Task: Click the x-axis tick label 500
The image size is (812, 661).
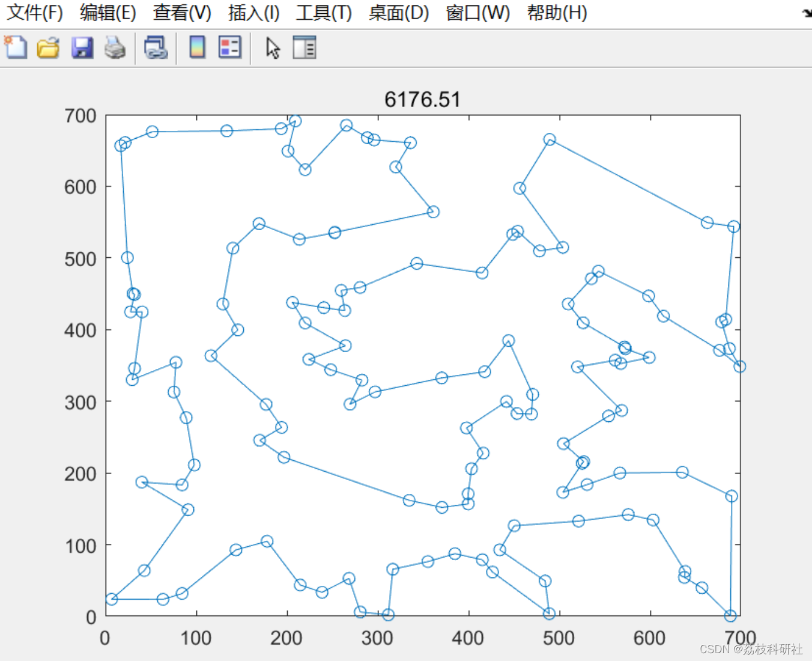Action: tap(559, 638)
